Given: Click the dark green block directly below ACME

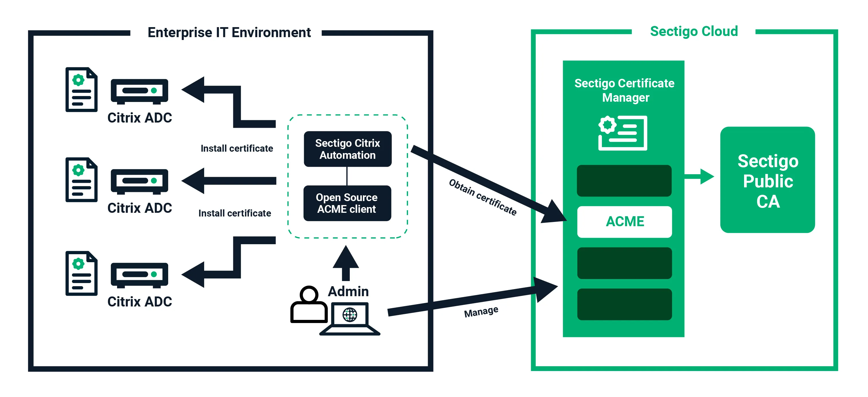Looking at the screenshot, I should pyautogui.click(x=624, y=263).
